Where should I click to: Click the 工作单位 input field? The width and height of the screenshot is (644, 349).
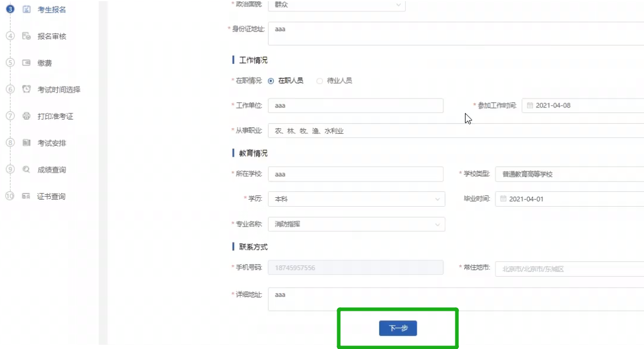coord(355,105)
